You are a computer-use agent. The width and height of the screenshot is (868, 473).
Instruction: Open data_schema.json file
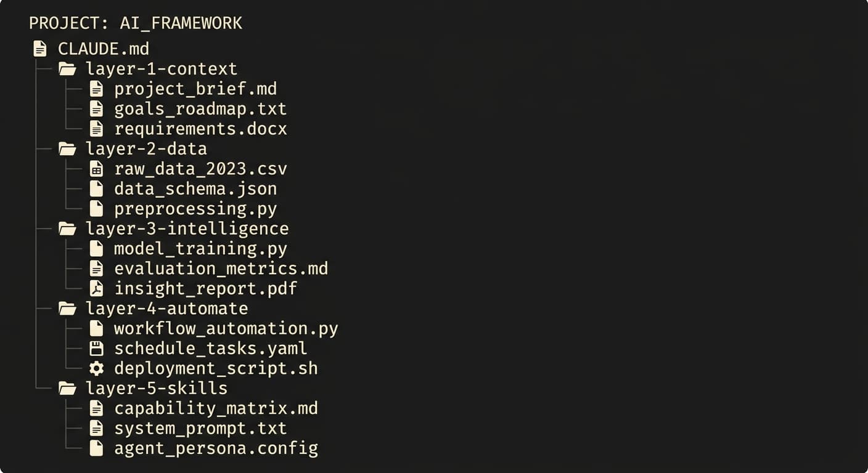pos(195,188)
